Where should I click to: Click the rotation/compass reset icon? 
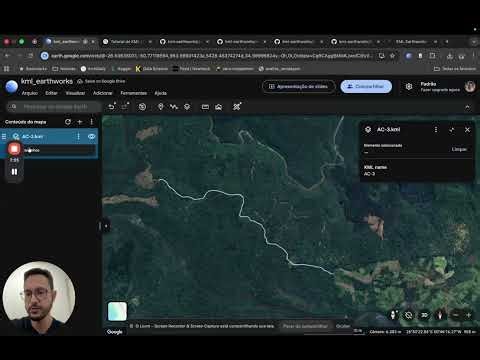409,315
